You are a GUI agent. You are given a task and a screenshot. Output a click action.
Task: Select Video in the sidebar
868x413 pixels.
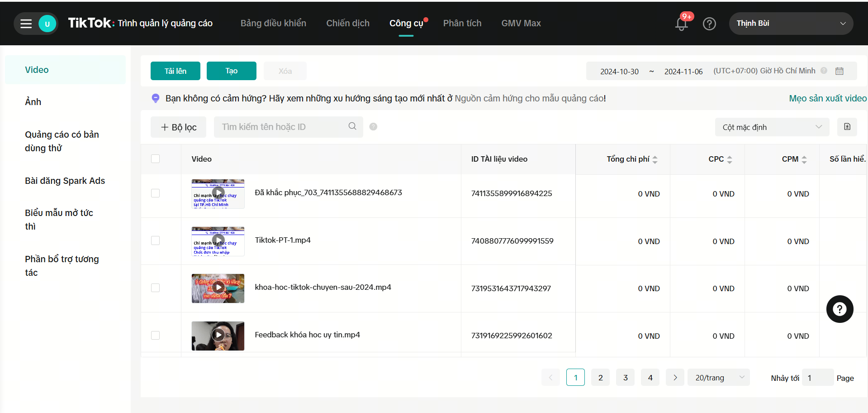(66, 70)
